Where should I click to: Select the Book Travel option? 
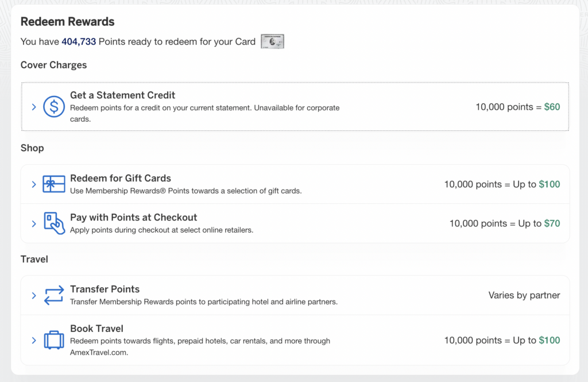coord(96,329)
